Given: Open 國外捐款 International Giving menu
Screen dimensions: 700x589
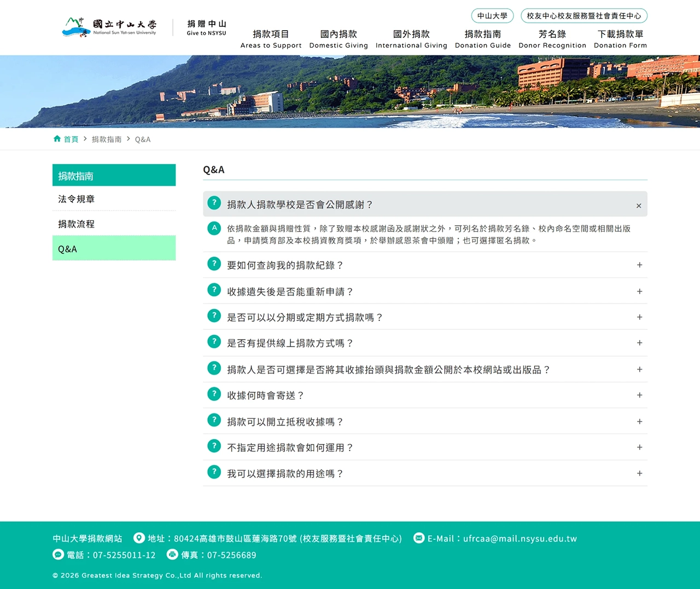Looking at the screenshot, I should (411, 39).
